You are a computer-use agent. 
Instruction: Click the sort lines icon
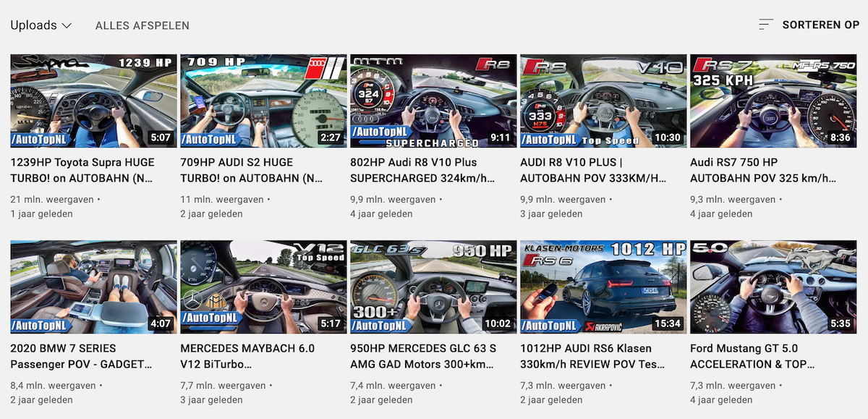[766, 25]
